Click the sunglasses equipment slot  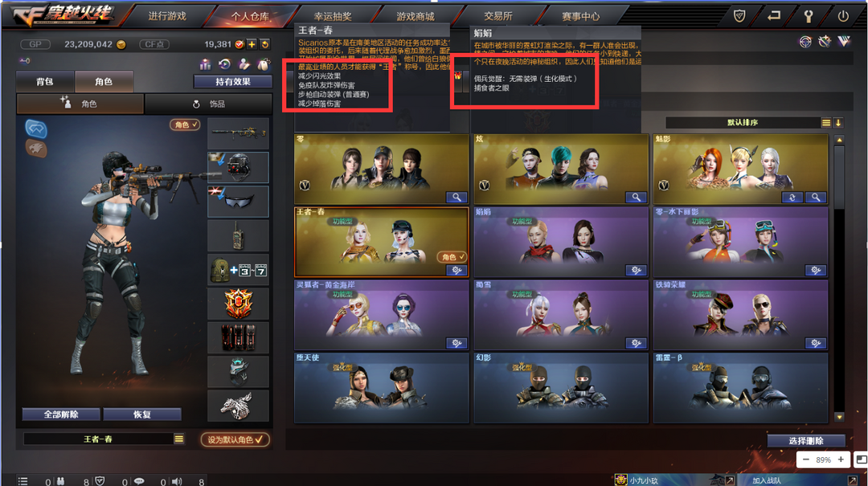(238, 202)
